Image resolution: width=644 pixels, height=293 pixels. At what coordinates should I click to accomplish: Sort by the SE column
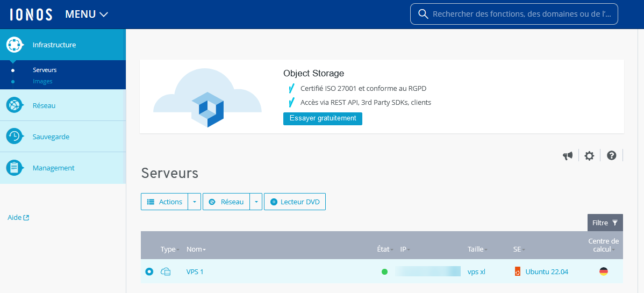click(519, 249)
